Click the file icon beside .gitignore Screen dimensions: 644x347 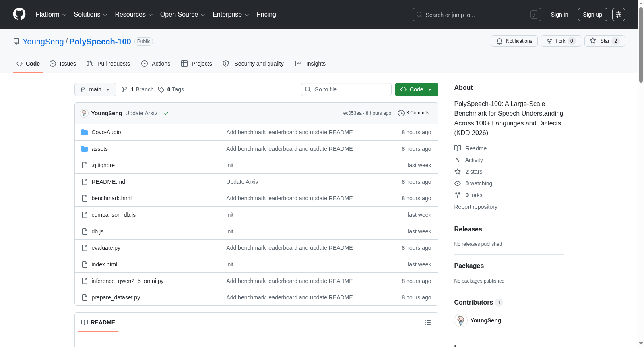85,165
